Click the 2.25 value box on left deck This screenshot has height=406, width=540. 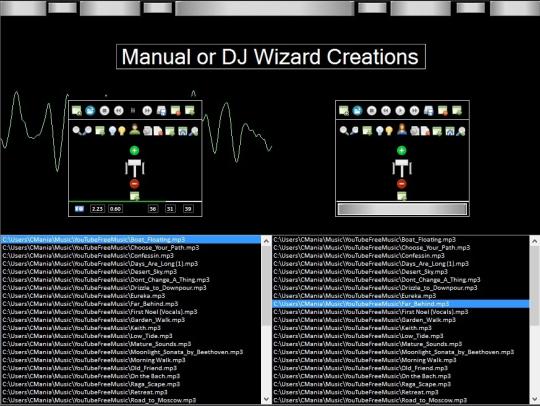click(x=97, y=209)
